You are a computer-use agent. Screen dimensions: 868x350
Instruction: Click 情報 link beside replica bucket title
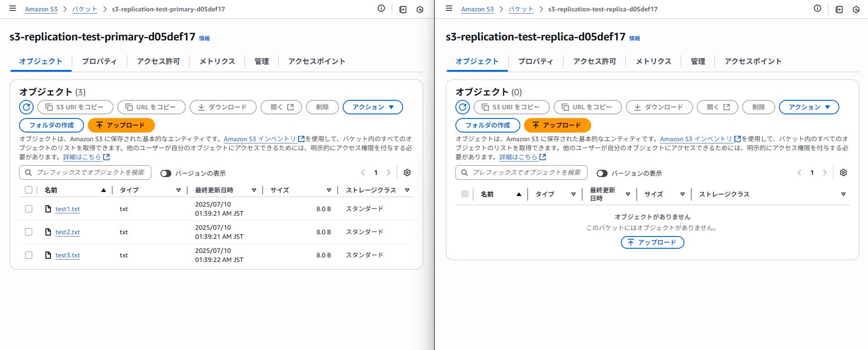coord(634,39)
